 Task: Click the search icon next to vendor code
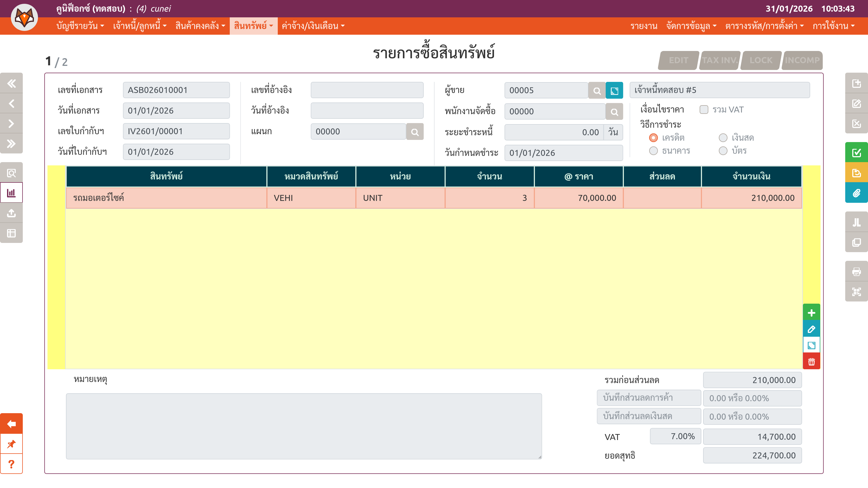597,91
